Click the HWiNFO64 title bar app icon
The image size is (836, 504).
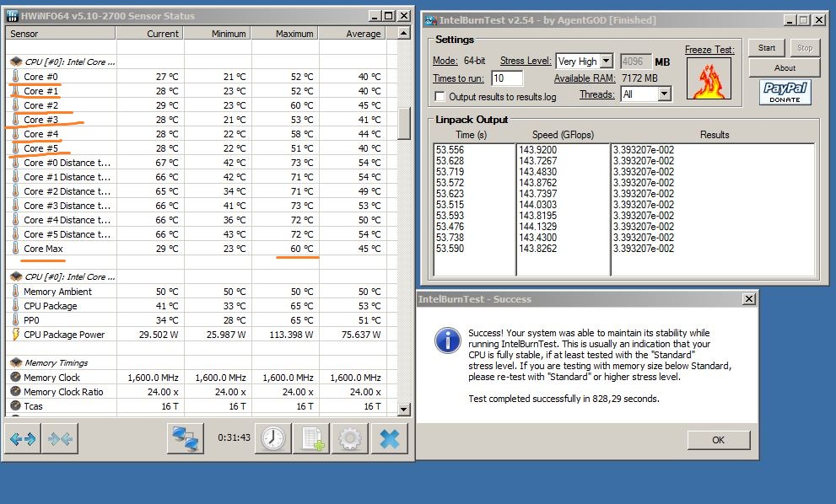click(13, 16)
